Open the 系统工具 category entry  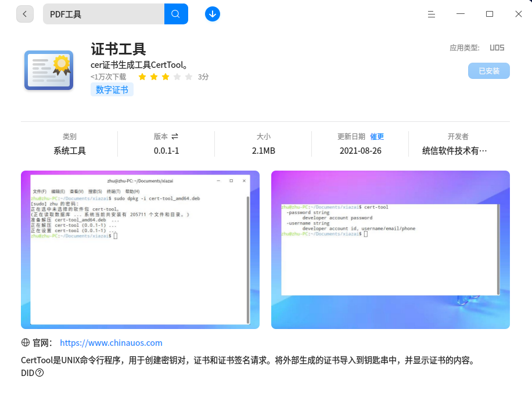70,151
